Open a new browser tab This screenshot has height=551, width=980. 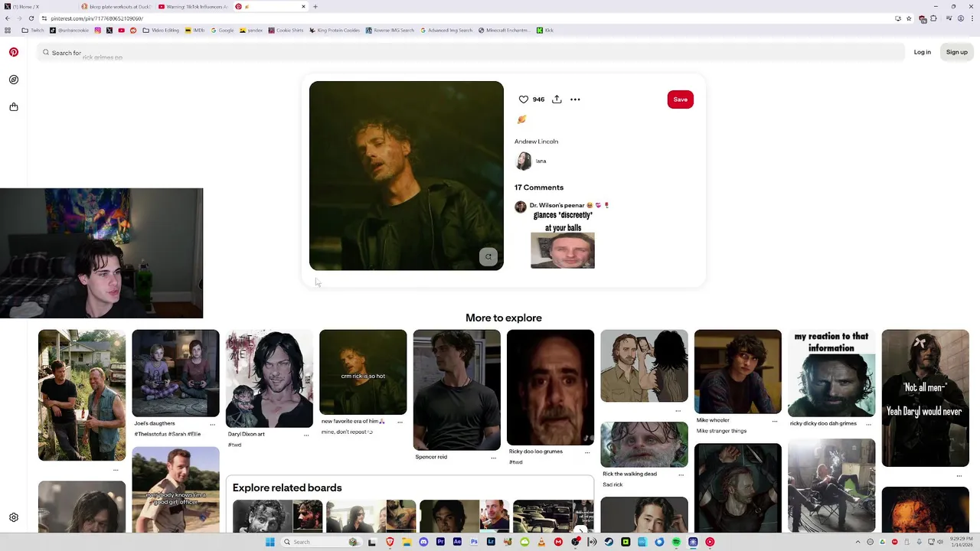[x=315, y=7]
